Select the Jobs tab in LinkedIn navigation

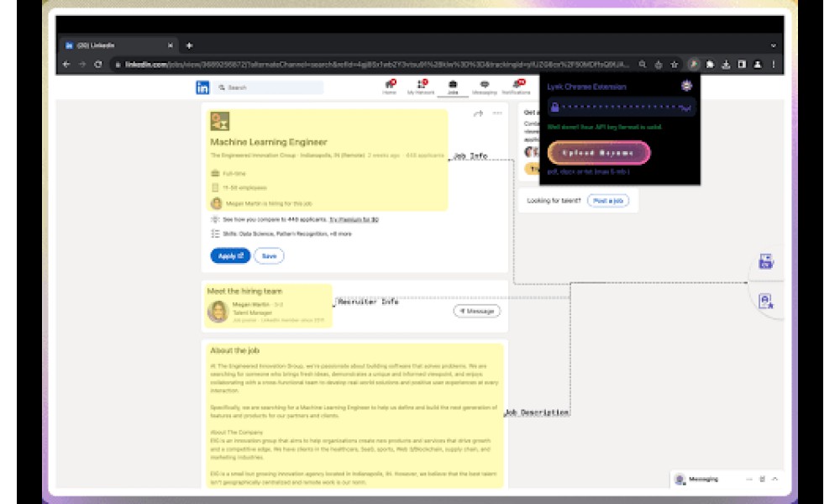453,87
